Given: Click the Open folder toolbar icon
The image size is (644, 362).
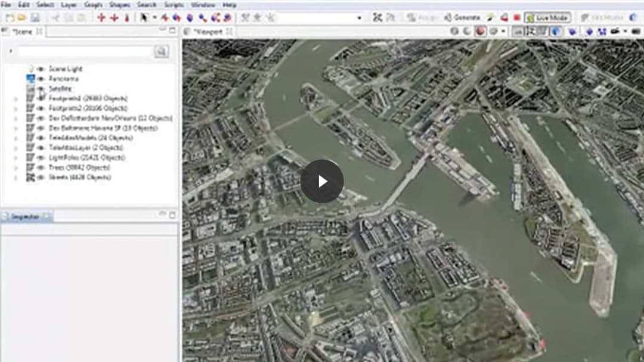Looking at the screenshot, I should click(22, 18).
